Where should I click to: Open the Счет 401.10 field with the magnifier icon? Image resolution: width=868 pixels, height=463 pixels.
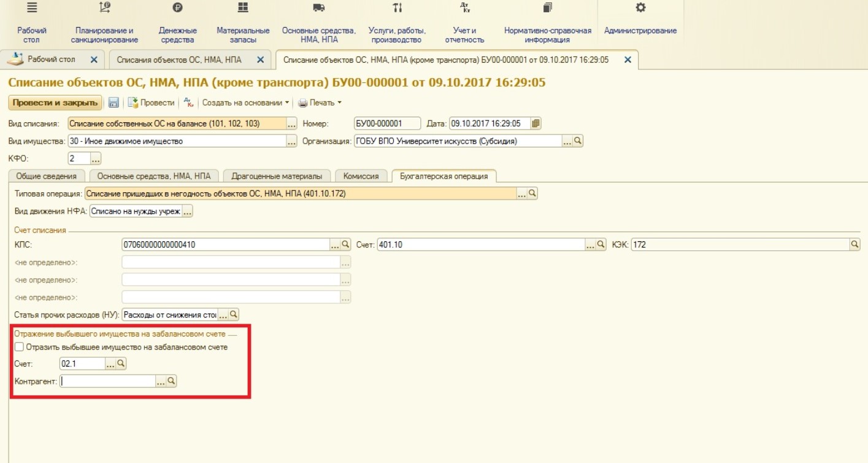[x=601, y=244]
